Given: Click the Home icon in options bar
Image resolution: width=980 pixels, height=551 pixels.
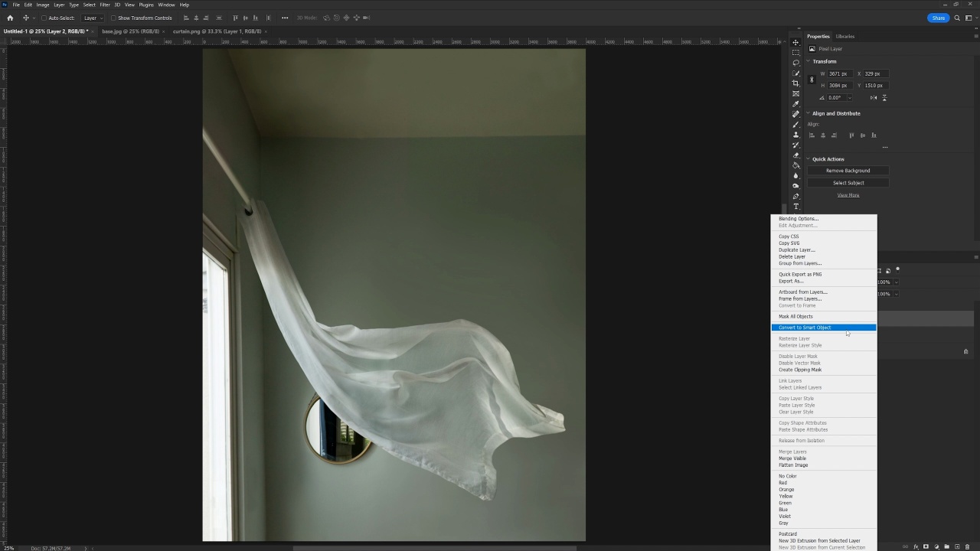Looking at the screenshot, I should 10,18.
